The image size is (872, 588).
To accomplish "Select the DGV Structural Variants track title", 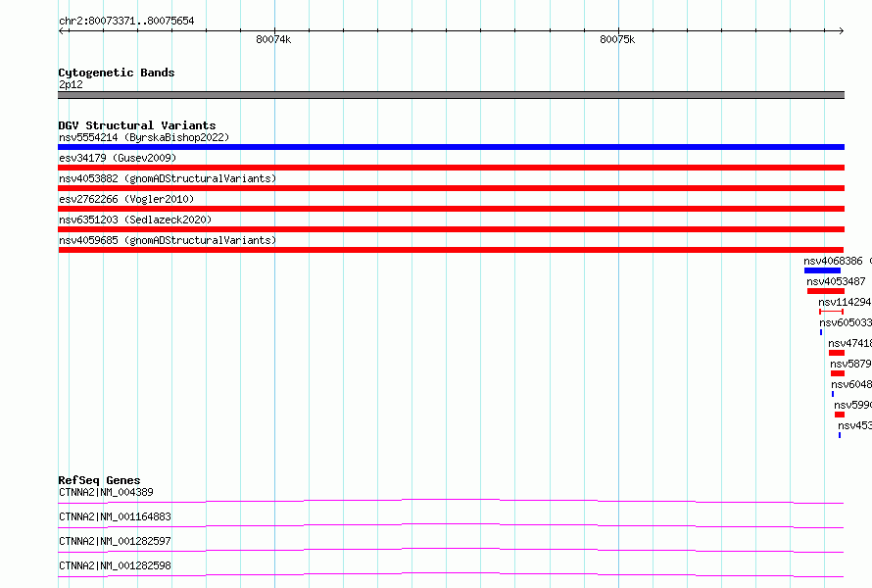I will pos(137,125).
